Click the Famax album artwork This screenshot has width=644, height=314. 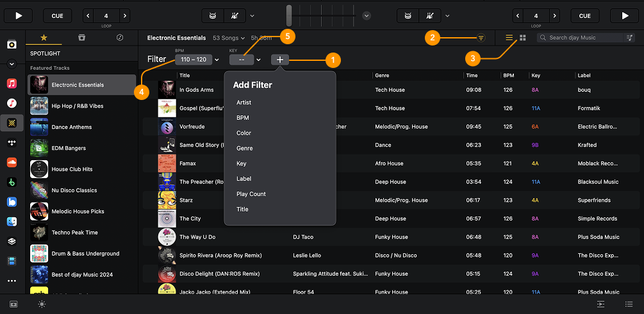pos(167,163)
